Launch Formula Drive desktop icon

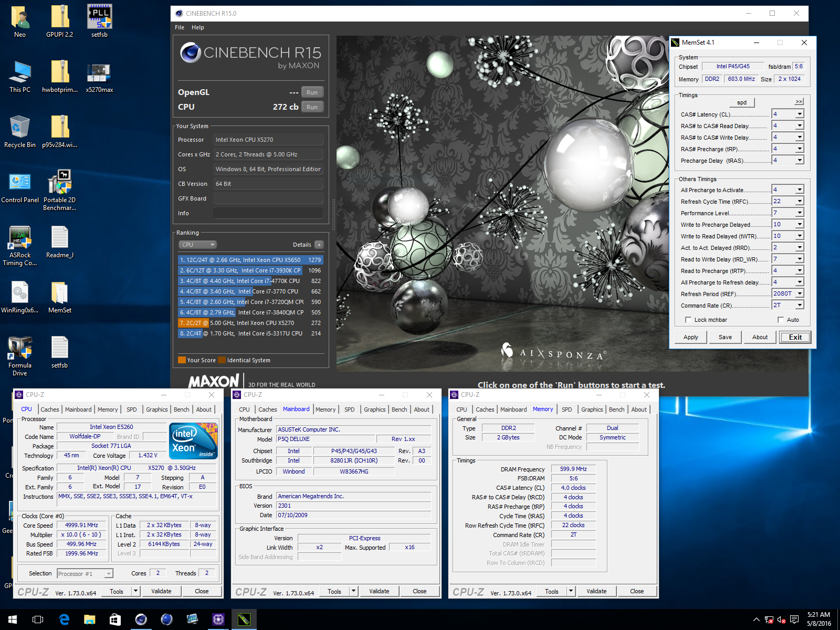pyautogui.click(x=20, y=355)
